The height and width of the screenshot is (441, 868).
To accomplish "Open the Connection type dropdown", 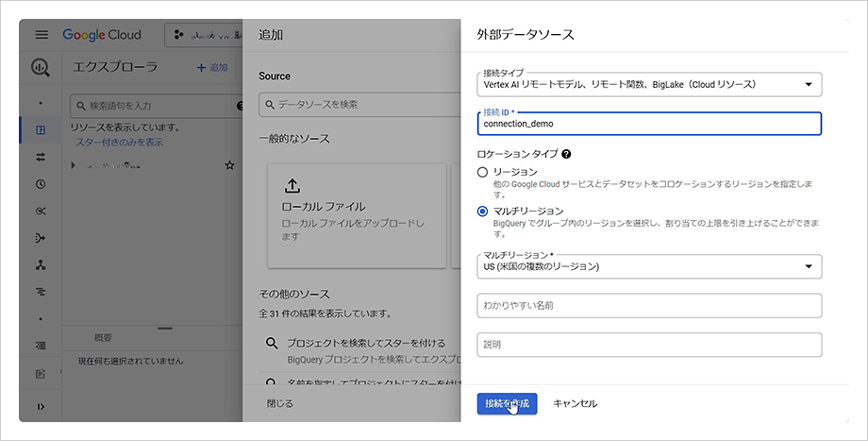I will 649,84.
